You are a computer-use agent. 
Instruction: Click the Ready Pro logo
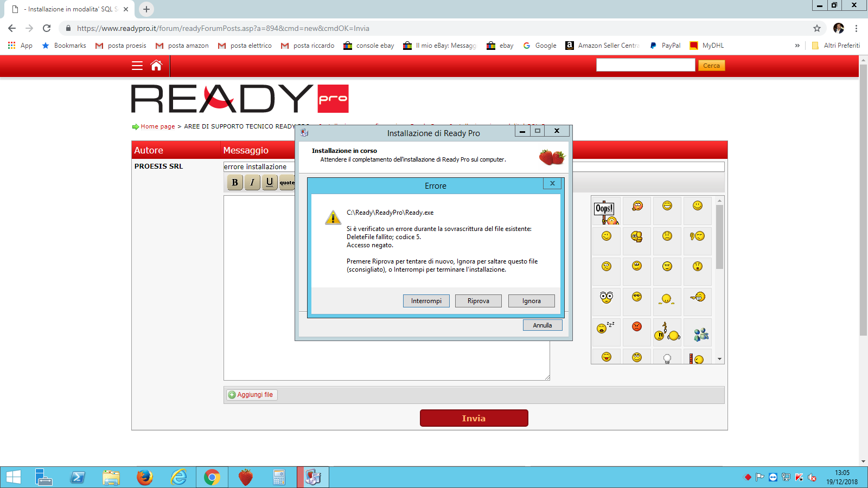point(240,99)
